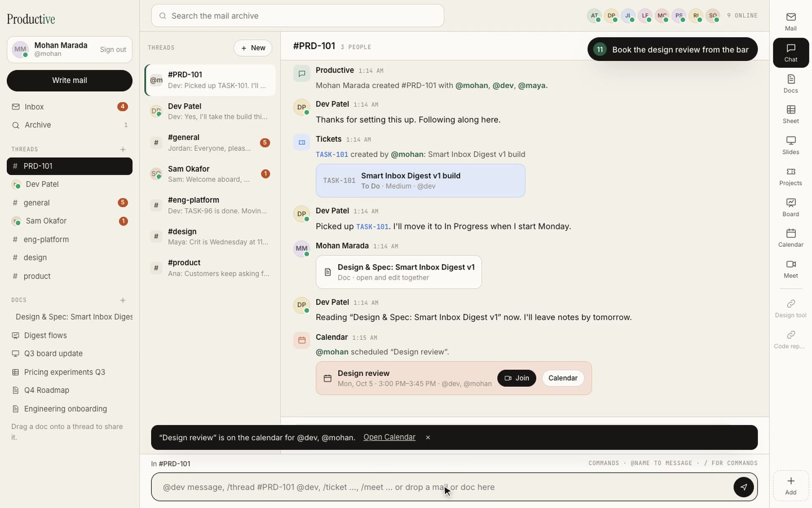Open Q4 Roadmap document
The image size is (812, 508).
click(x=69, y=390)
